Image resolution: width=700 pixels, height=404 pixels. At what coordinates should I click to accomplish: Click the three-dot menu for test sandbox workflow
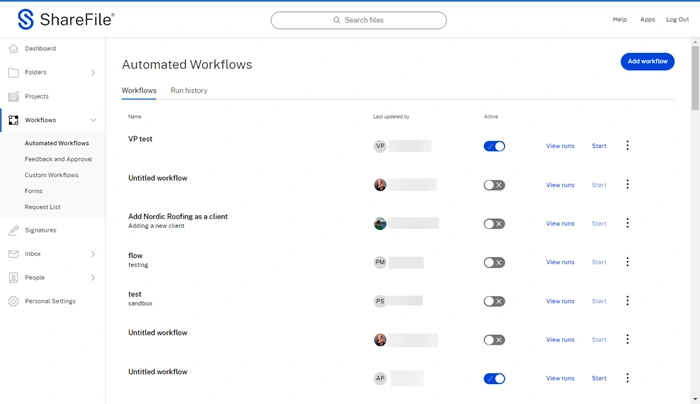click(x=627, y=301)
